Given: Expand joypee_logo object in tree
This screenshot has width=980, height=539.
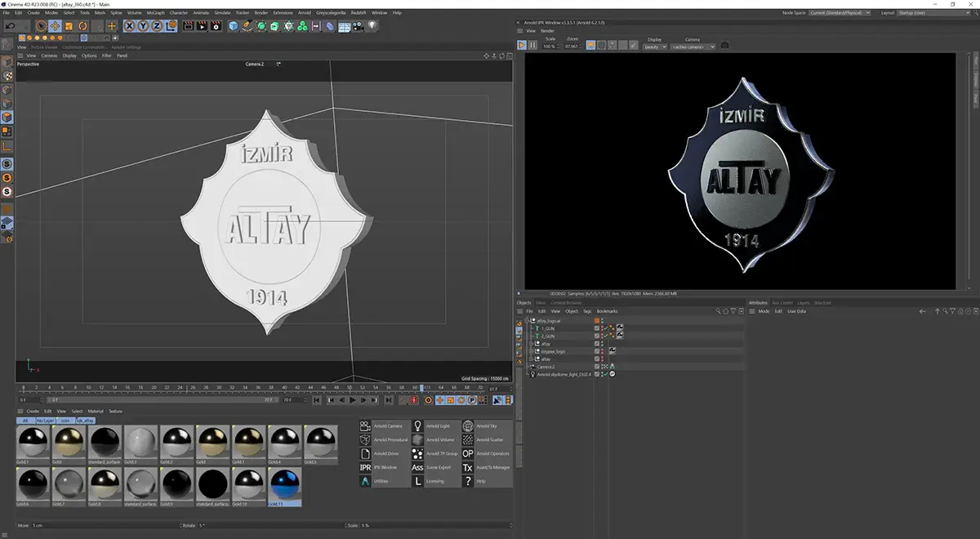Looking at the screenshot, I should coord(531,351).
